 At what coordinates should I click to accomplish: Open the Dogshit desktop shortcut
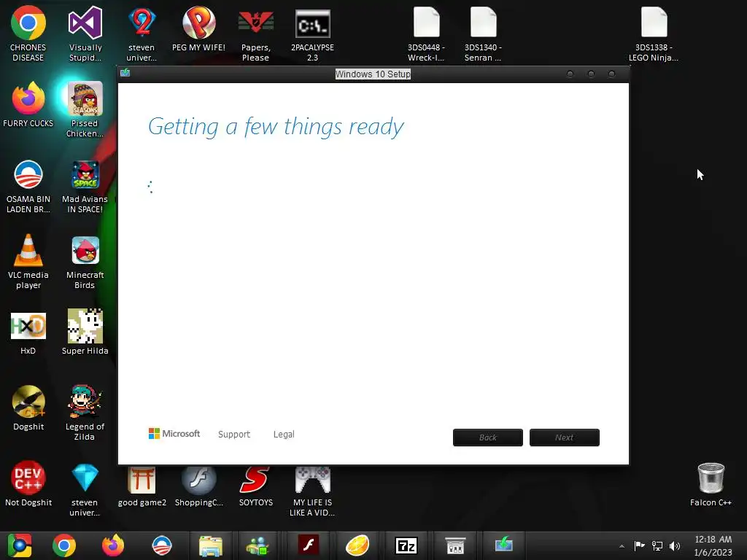point(28,402)
